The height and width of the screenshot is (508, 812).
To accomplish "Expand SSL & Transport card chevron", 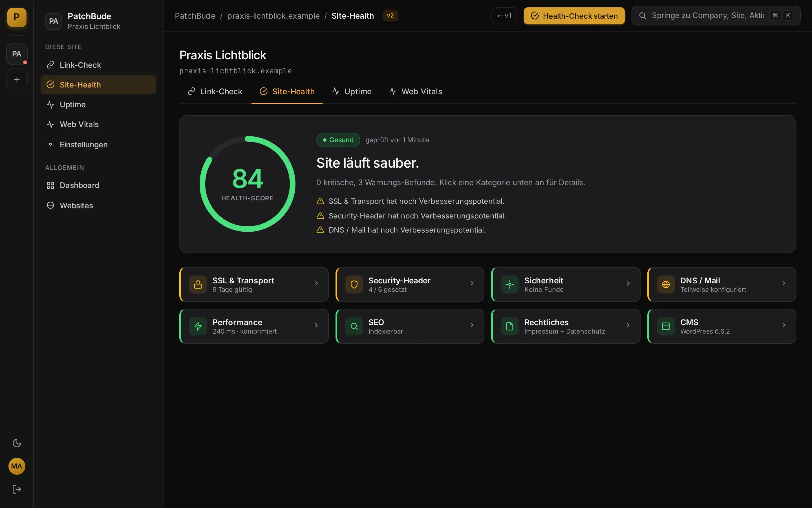I will tap(316, 284).
